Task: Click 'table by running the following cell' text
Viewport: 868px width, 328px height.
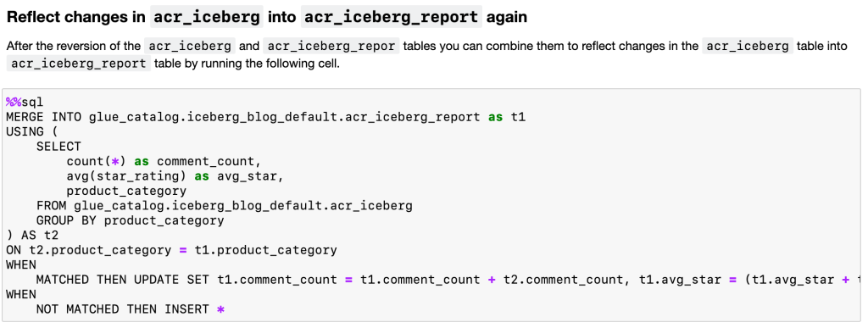Action: click(x=247, y=64)
